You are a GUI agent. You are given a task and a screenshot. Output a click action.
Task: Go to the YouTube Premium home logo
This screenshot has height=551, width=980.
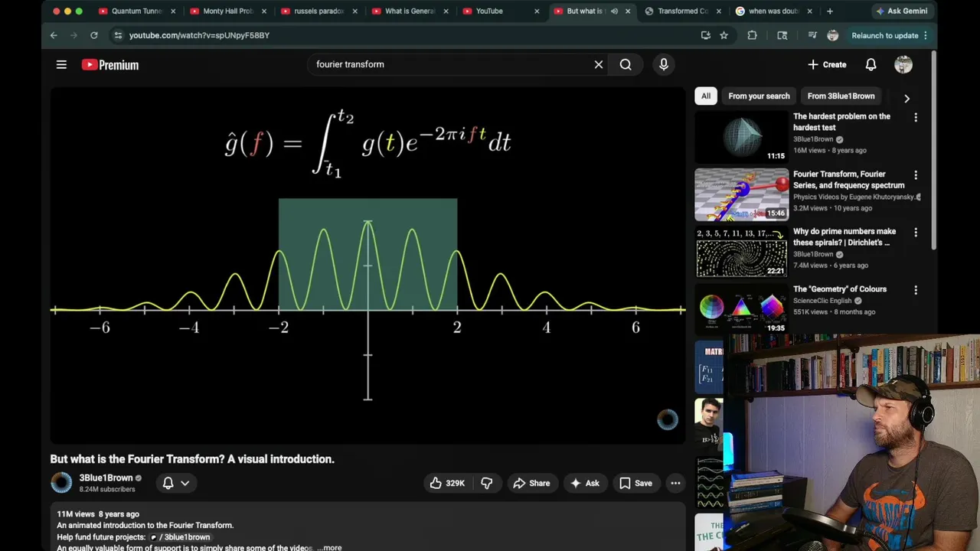point(110,65)
